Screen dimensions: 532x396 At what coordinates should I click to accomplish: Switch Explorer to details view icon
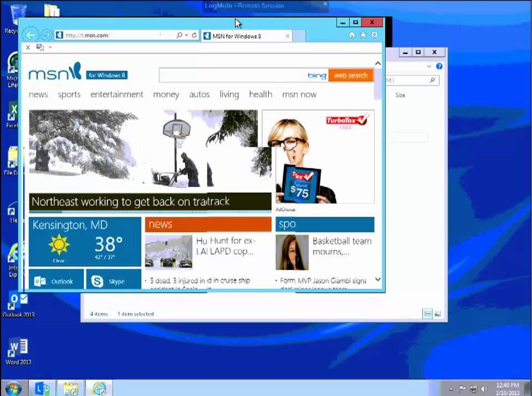coord(427,314)
